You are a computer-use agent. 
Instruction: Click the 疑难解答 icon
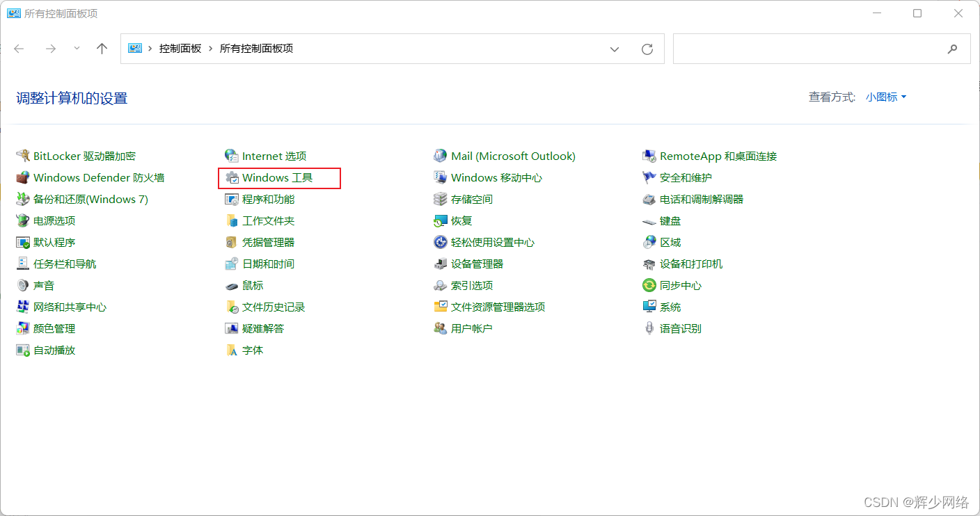point(232,328)
